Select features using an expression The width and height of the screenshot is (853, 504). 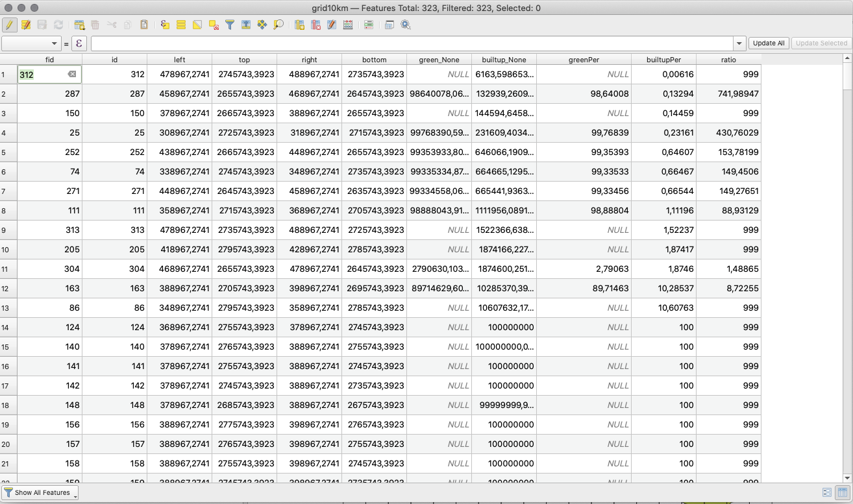point(165,25)
